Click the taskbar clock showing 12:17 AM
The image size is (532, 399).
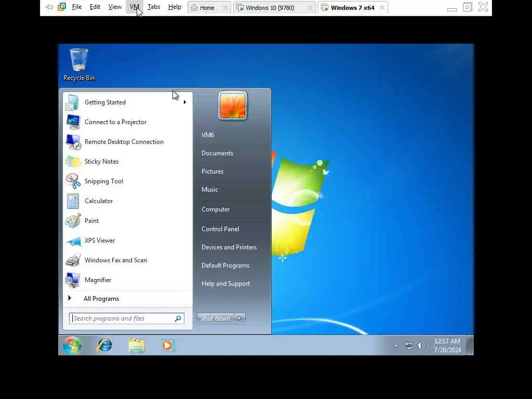[x=447, y=345]
